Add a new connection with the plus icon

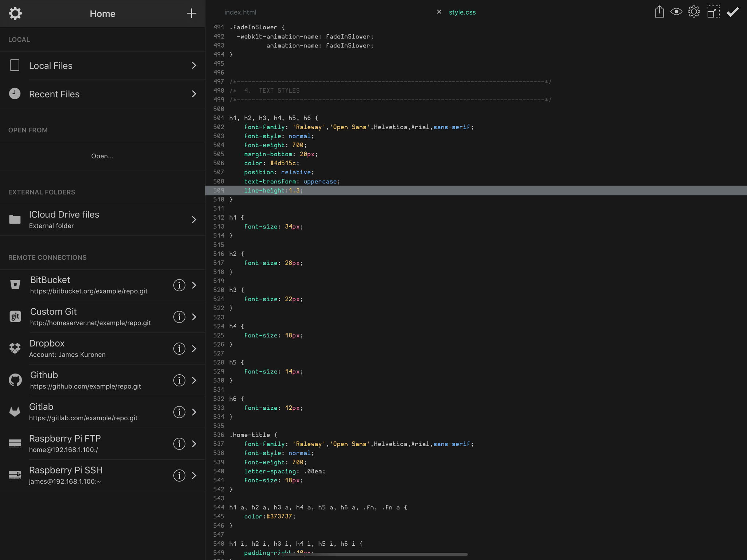point(191,13)
